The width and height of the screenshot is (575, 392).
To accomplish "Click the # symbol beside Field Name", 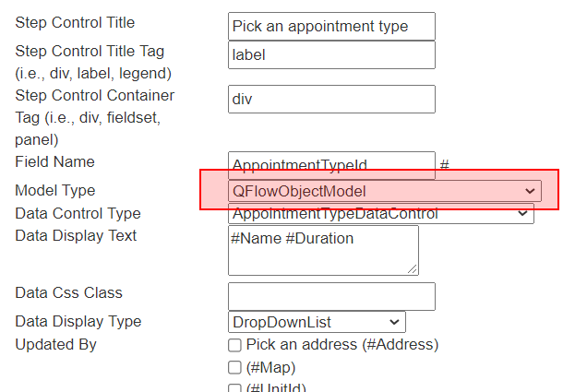I will [x=444, y=165].
